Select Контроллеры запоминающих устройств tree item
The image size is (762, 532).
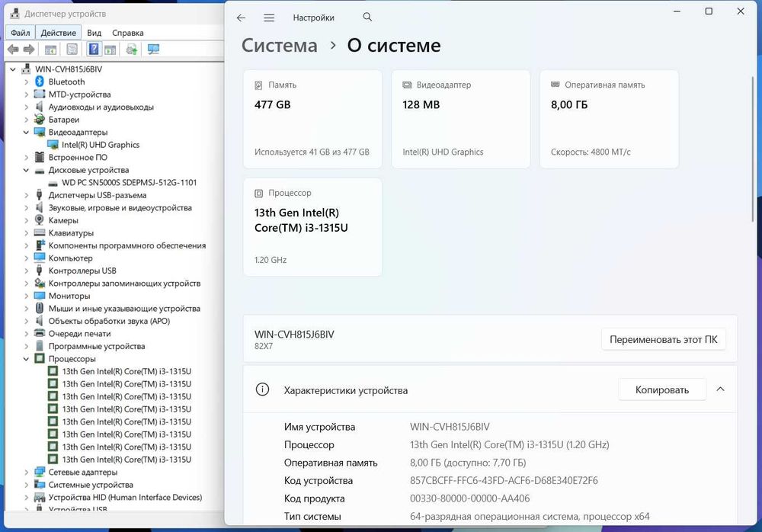pyautogui.click(x=124, y=284)
